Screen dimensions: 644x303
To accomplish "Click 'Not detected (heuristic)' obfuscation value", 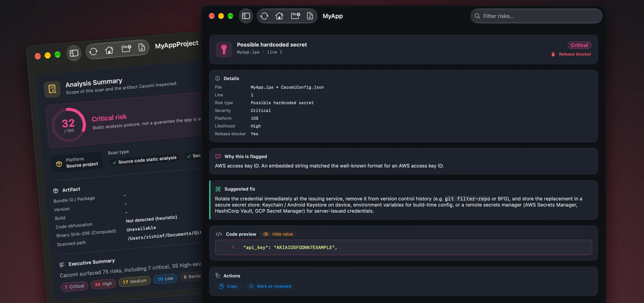I will (x=151, y=219).
